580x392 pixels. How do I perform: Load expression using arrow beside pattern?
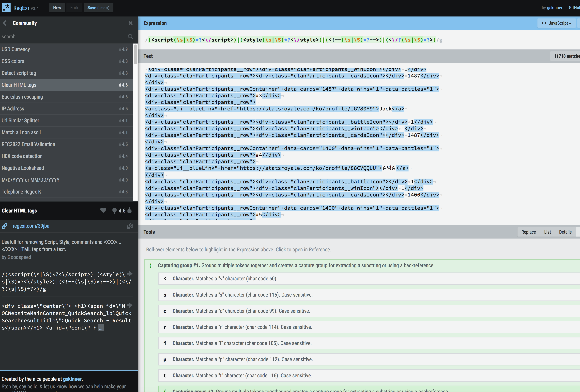(130, 274)
